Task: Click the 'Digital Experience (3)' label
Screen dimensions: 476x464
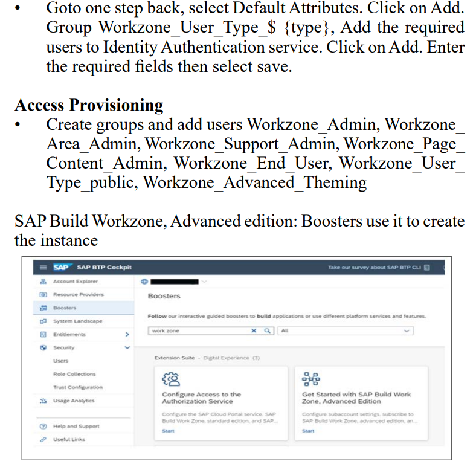Action: coord(231,358)
